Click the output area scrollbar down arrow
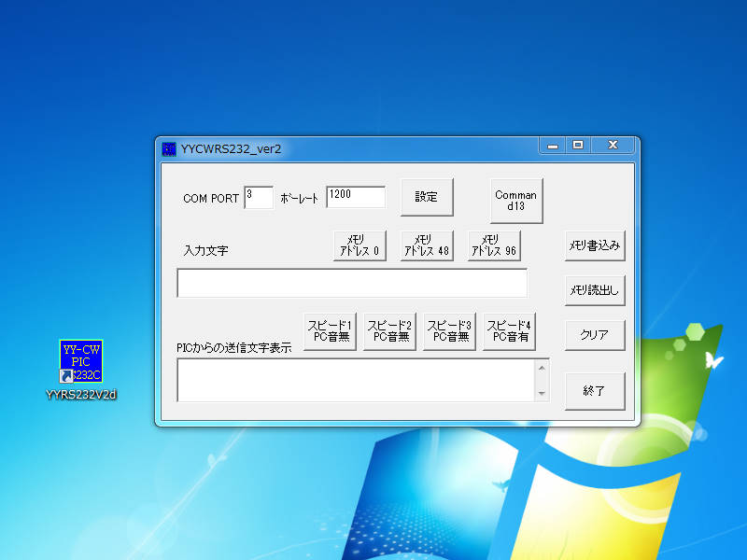 (x=542, y=393)
